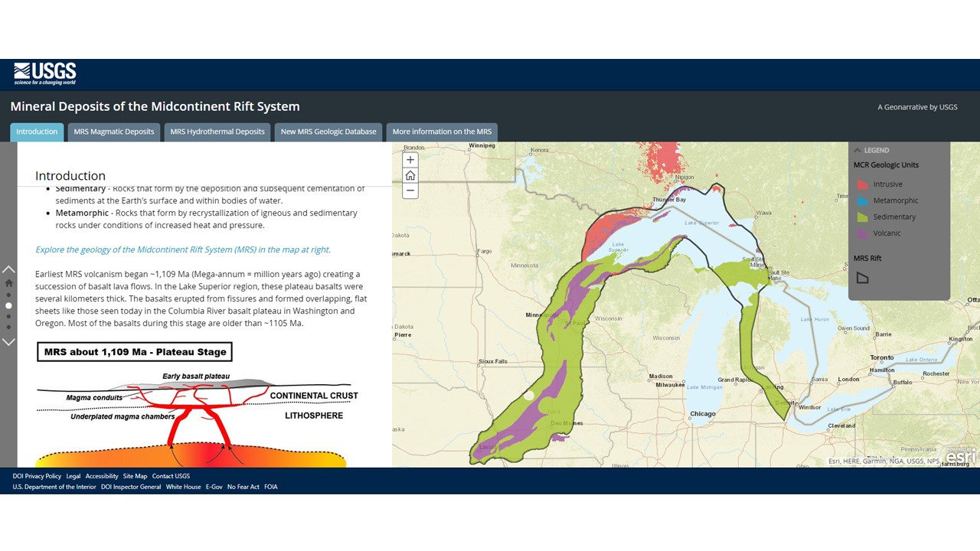This screenshot has height=551, width=980.
Task: Click the red Intrusive legend swatch
Action: pos(863,184)
